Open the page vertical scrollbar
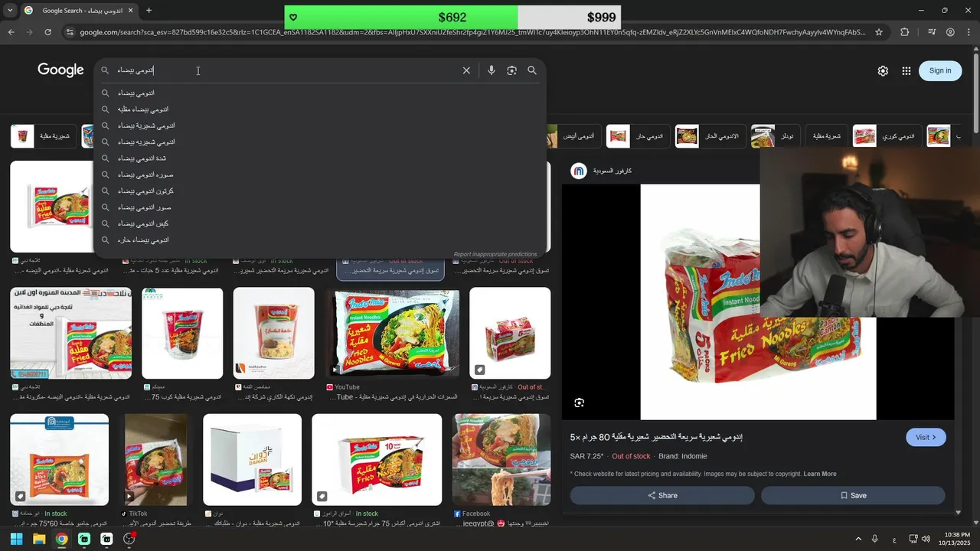The height and width of the screenshot is (551, 980). [976, 92]
